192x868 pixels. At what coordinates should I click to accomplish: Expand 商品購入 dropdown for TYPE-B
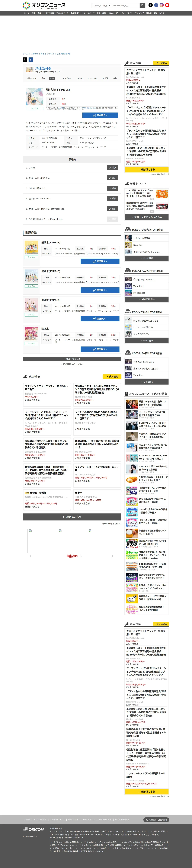[100, 261]
